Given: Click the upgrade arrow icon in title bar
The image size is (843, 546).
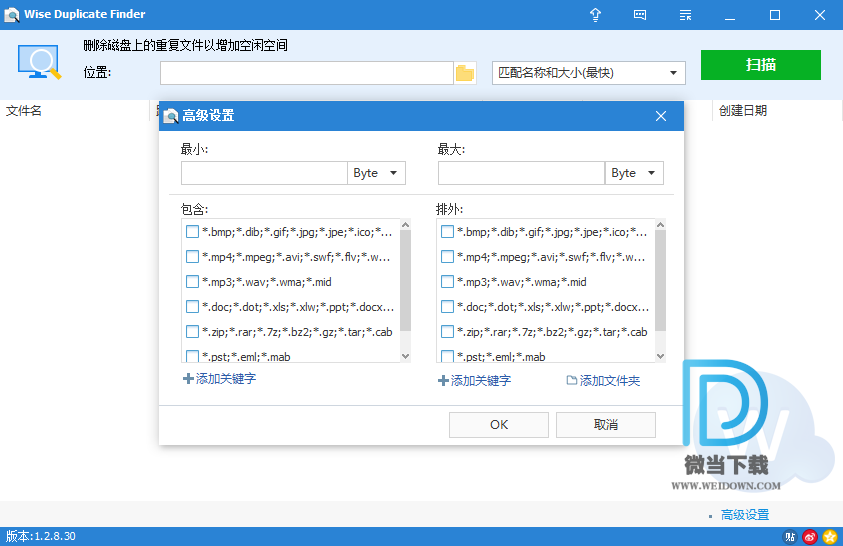Looking at the screenshot, I should click(x=595, y=15).
